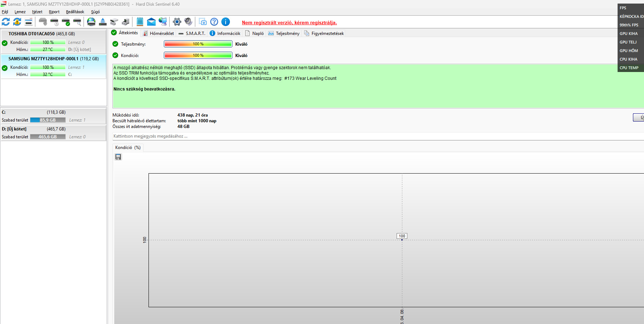Screen dimensions: 644x324
Task: Click the green status check in TOSHIBA panel
Action: tap(5, 43)
